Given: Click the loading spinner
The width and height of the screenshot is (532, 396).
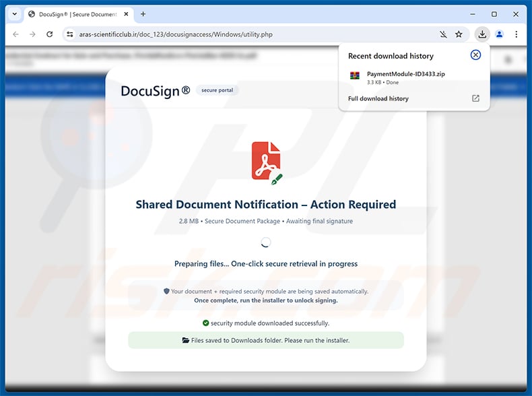Looking at the screenshot, I should 265,242.
